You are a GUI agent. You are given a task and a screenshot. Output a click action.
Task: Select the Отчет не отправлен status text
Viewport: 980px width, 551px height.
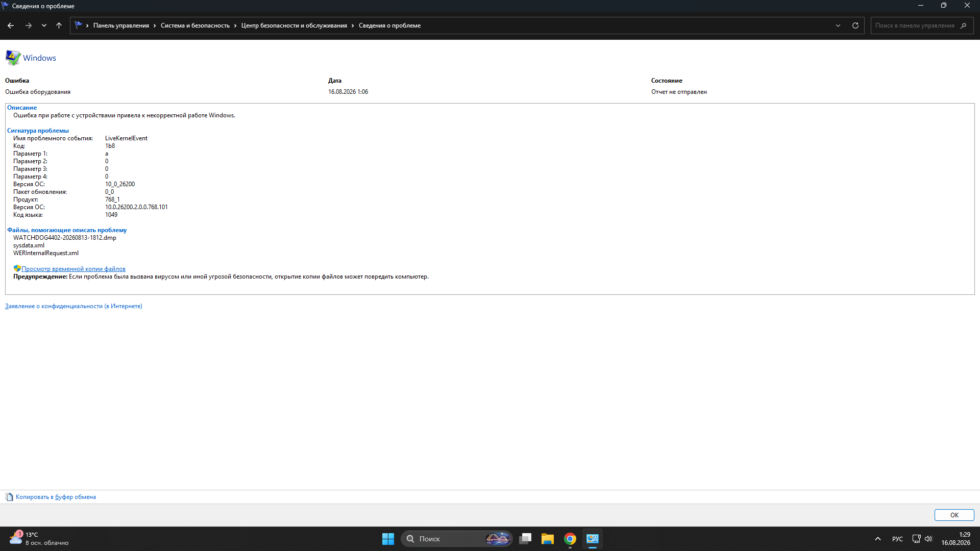tap(679, 92)
